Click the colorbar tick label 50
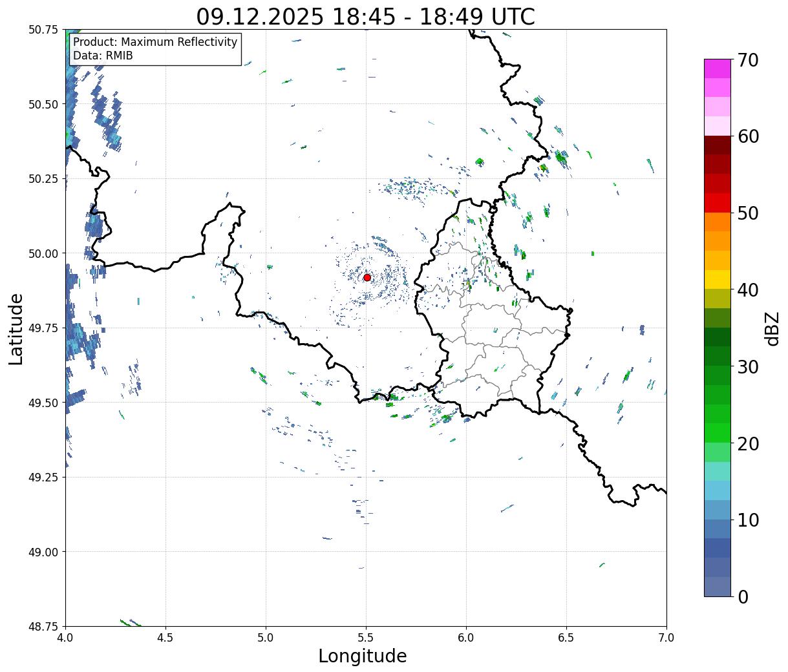This screenshot has height=672, width=788. click(748, 213)
